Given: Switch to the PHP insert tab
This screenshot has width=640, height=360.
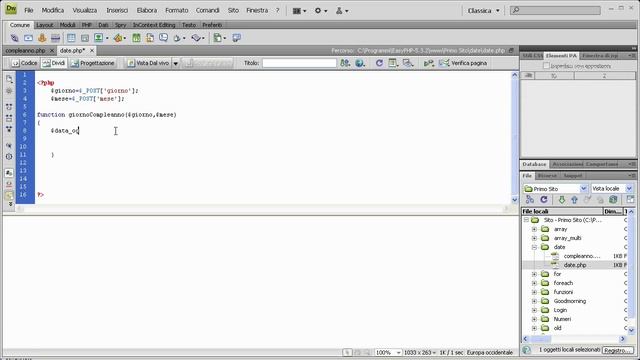Looking at the screenshot, I should pyautogui.click(x=87, y=25).
